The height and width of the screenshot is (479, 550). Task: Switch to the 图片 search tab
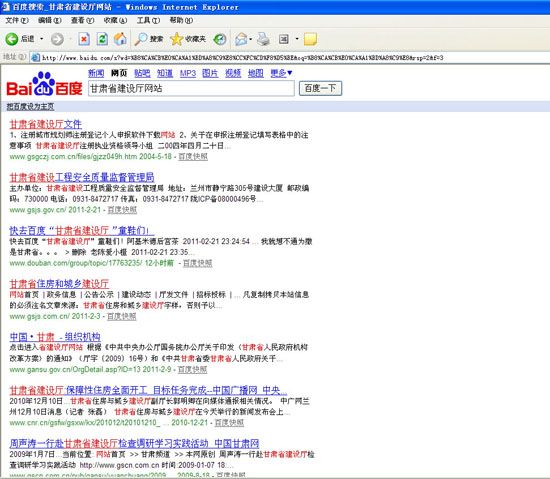coord(210,73)
